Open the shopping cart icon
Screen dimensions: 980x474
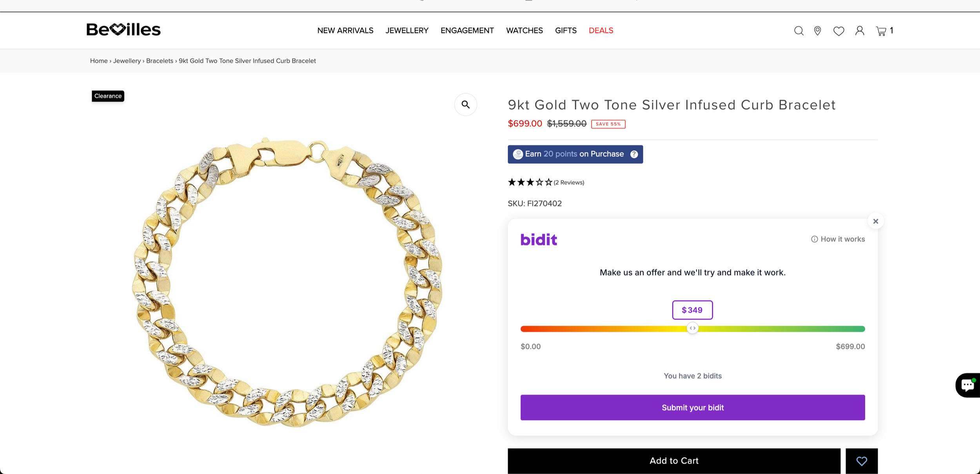point(881,31)
